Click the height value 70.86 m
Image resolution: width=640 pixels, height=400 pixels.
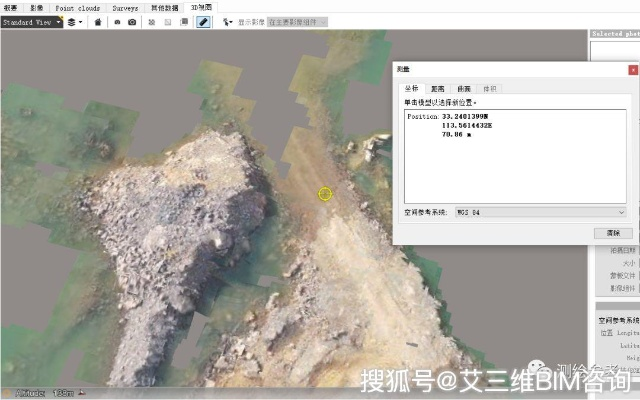tap(456, 135)
